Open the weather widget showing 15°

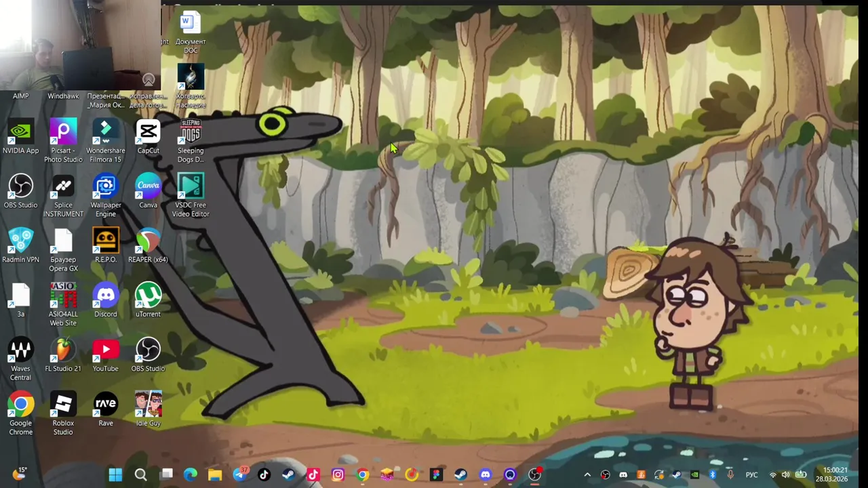(19, 474)
